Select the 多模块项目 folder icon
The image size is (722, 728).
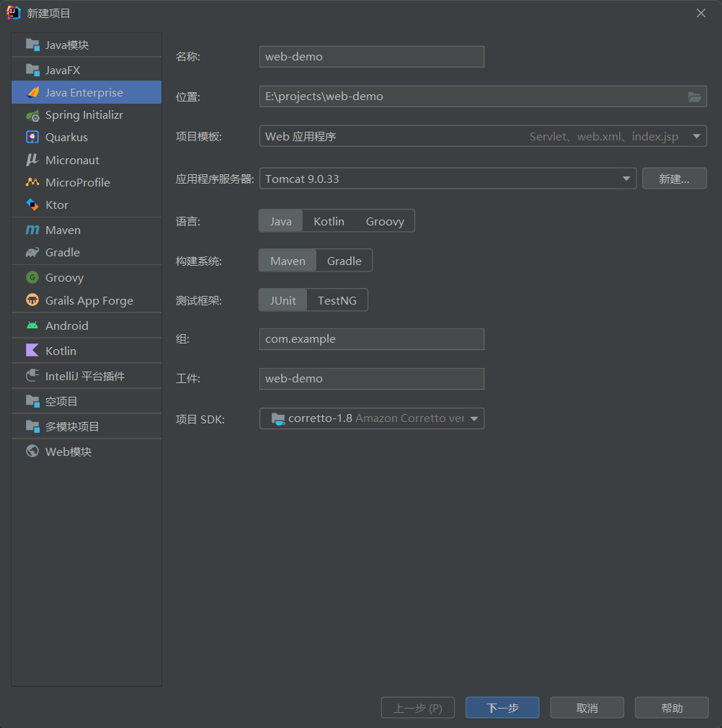point(32,426)
